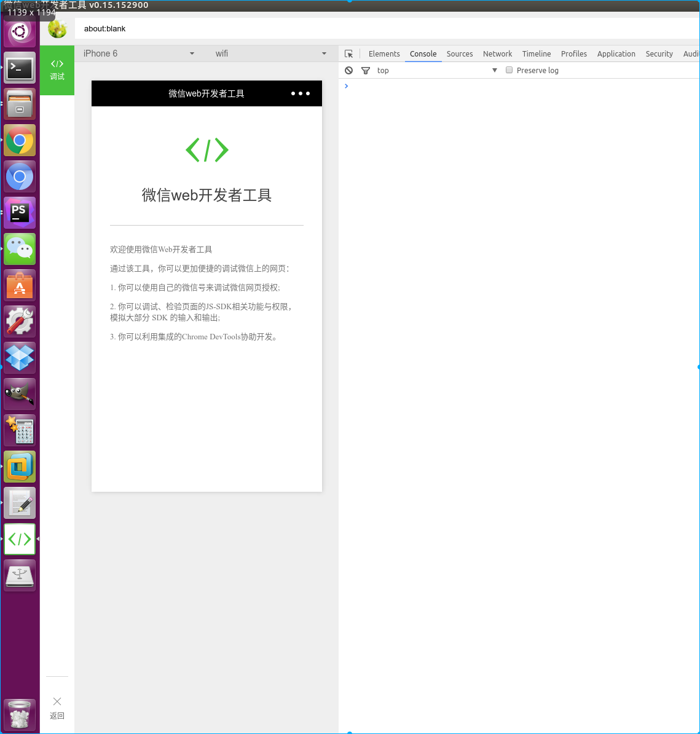Viewport: 700px width, 734px height.
Task: Click the 返回 back button with X
Action: pyautogui.click(x=57, y=708)
